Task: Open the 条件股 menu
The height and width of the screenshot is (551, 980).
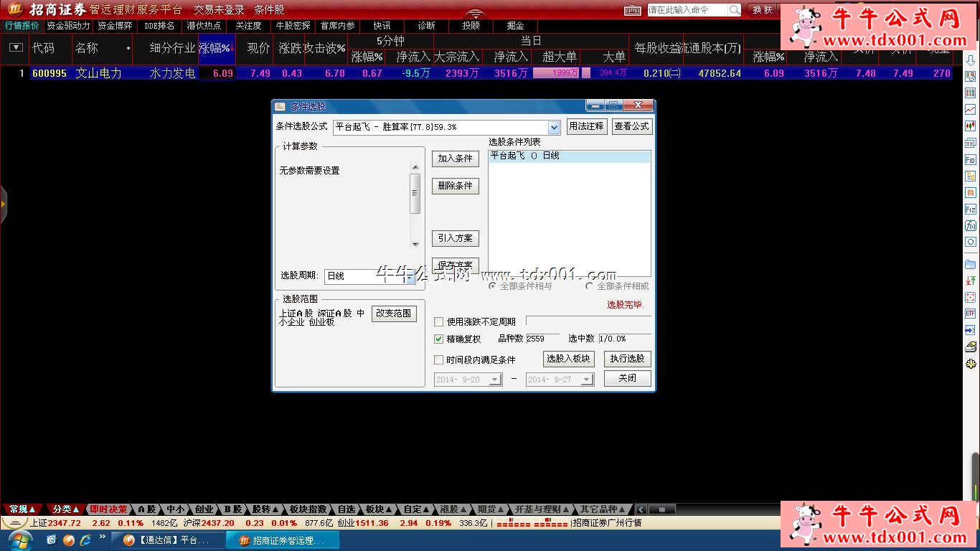Action: 269,10
